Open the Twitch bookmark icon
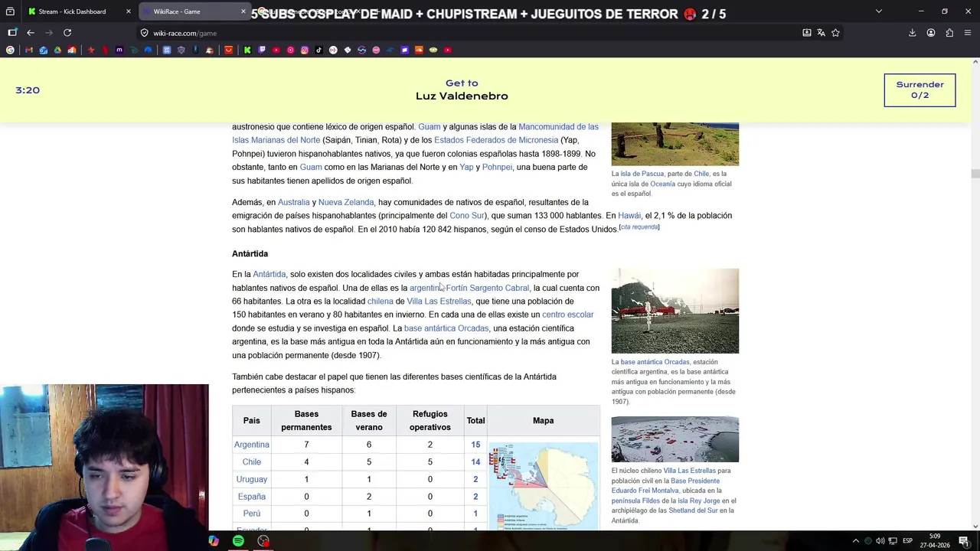The height and width of the screenshot is (551, 980). click(262, 50)
